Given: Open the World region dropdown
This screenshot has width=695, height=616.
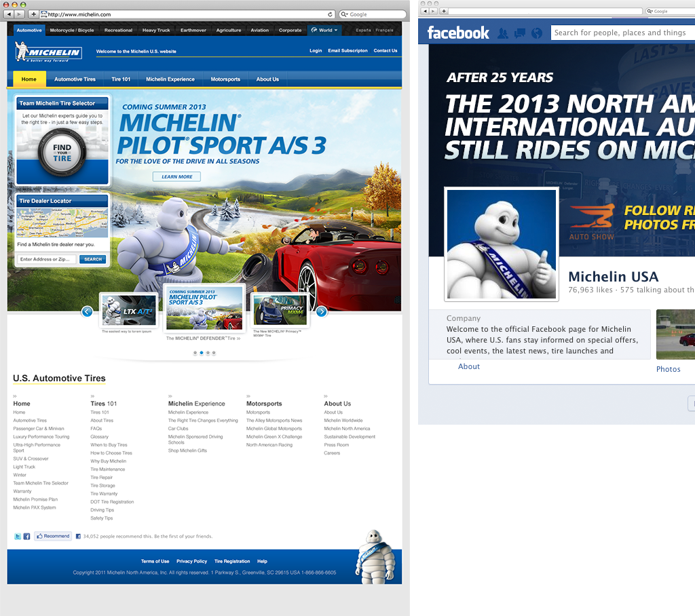Looking at the screenshot, I should (324, 30).
